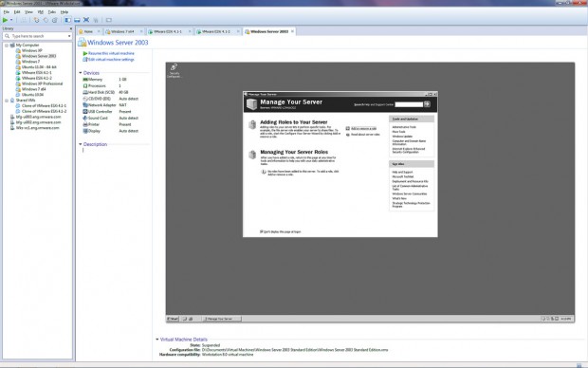This screenshot has height=368, width=588.
Task: Switch to the VMware ESX 4.1-1 tab
Action: point(168,31)
